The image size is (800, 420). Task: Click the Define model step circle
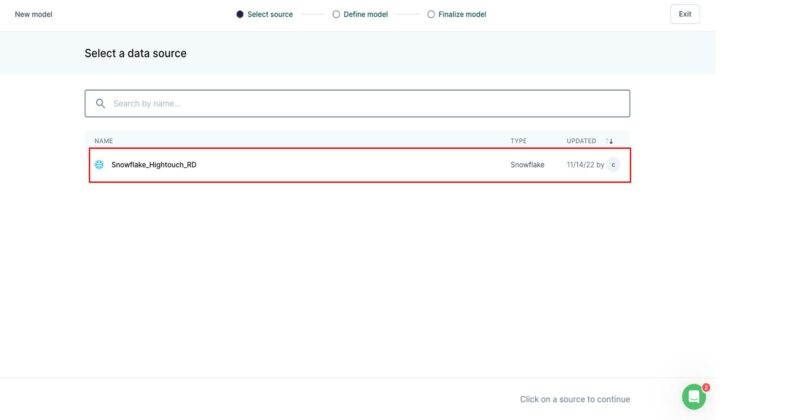click(336, 15)
